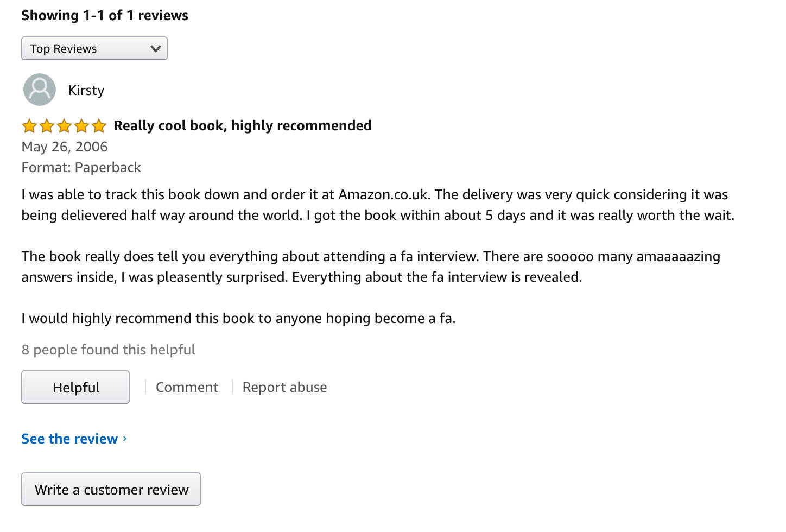Click the Format: Paperback label
The image size is (786, 532).
[81, 167]
